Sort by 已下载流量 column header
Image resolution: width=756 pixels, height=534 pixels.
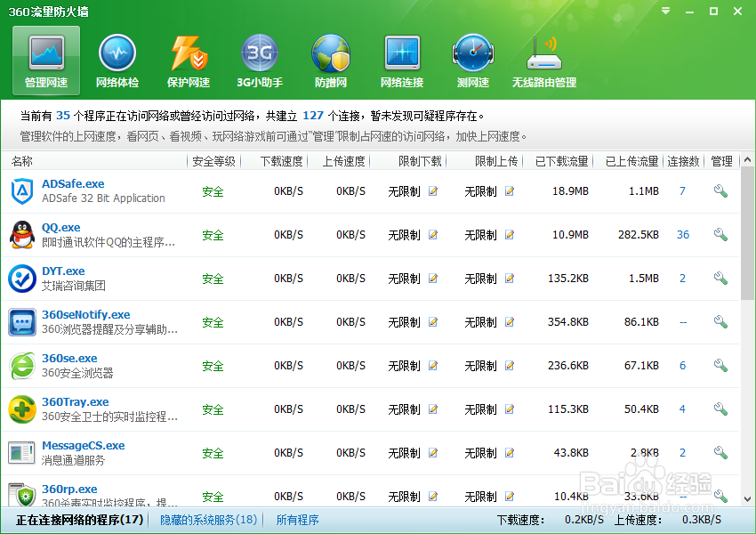[562, 161]
